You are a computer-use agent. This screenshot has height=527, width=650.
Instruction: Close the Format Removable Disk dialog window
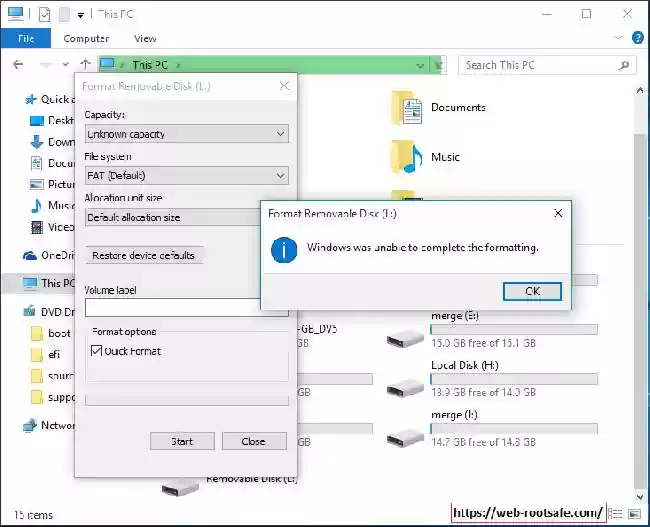coord(284,86)
